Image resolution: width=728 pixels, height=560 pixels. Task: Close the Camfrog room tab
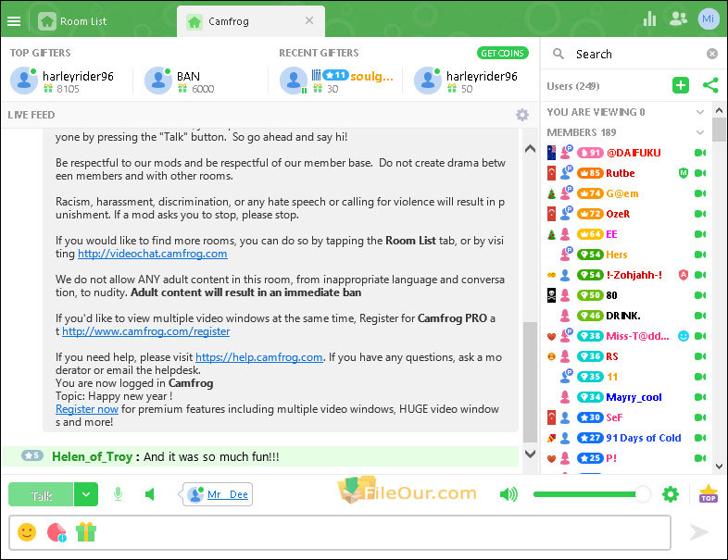pyautogui.click(x=309, y=21)
